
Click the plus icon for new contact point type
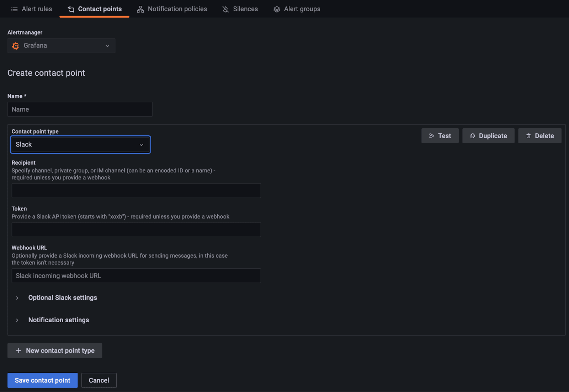click(x=18, y=351)
